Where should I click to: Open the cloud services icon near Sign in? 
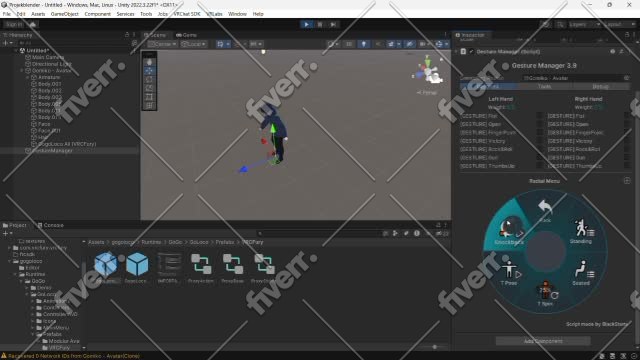[x=33, y=24]
